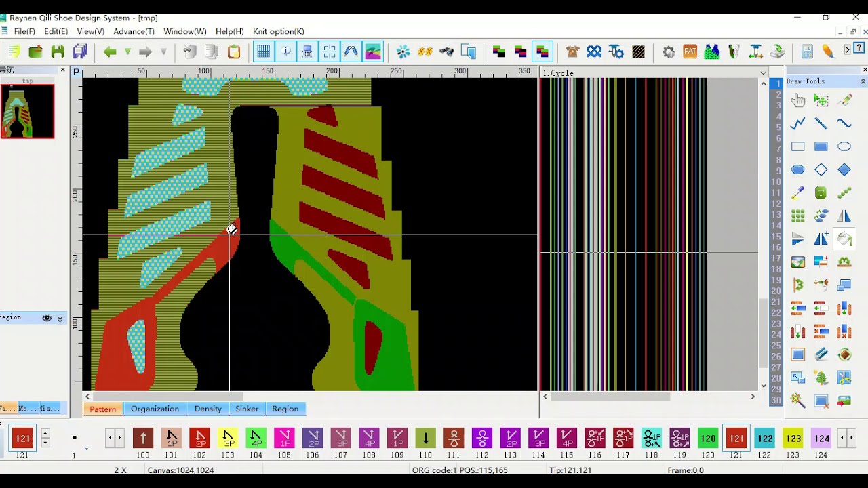This screenshot has width=868, height=488.
Task: Expand the toolbar overflow arrow
Action: (847, 50)
